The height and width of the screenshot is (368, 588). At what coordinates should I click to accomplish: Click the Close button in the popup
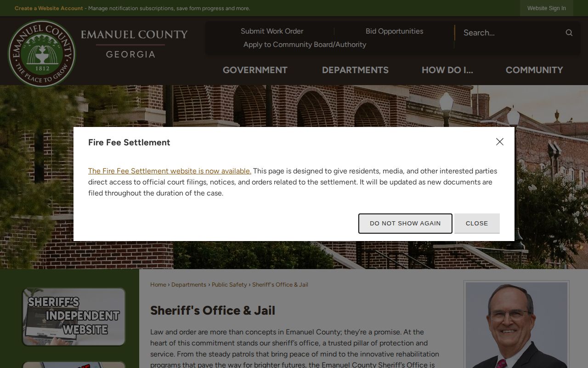click(x=477, y=223)
